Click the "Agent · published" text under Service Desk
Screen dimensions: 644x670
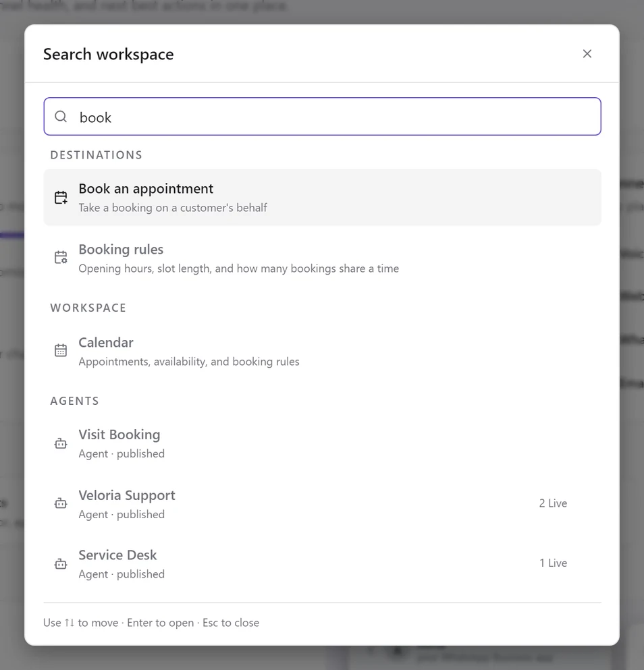coord(122,574)
